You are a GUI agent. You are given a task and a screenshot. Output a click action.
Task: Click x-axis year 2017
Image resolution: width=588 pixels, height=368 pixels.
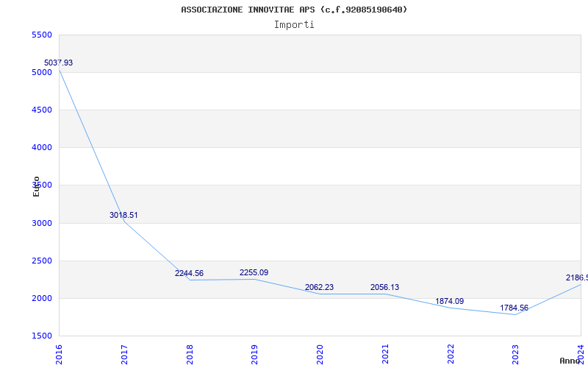point(124,354)
